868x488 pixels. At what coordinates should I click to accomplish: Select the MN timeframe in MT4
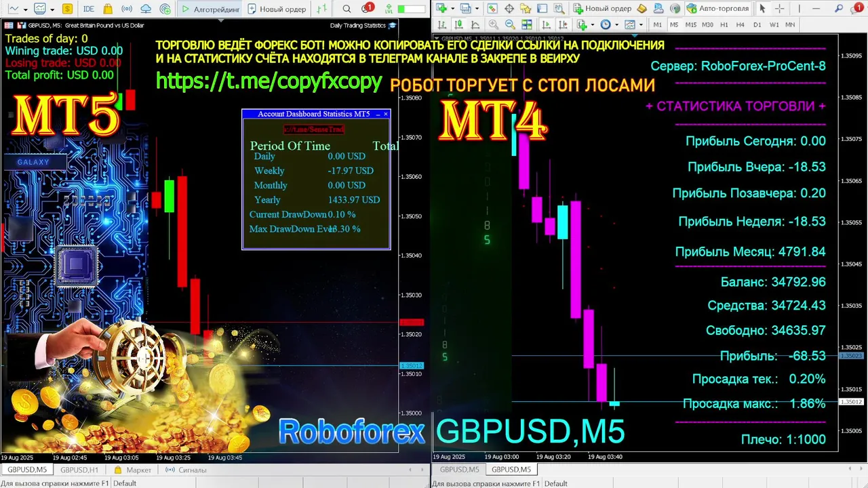click(790, 24)
